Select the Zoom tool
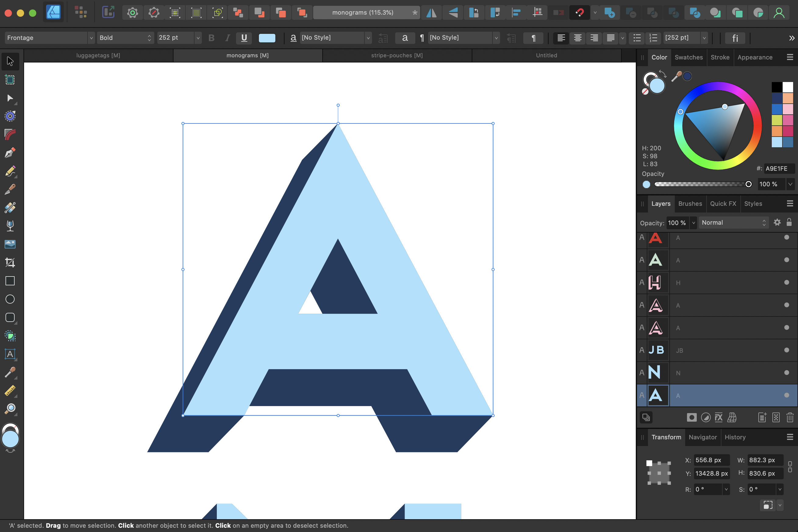 pos(10,409)
